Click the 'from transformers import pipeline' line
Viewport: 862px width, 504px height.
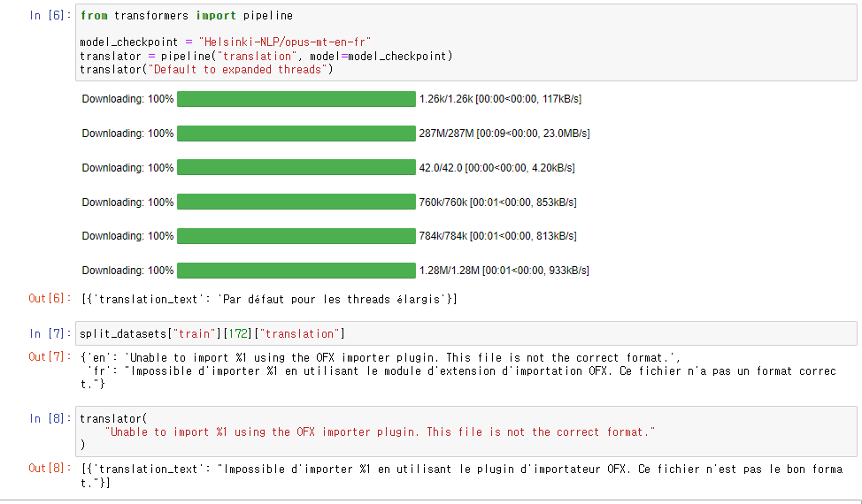(x=187, y=16)
